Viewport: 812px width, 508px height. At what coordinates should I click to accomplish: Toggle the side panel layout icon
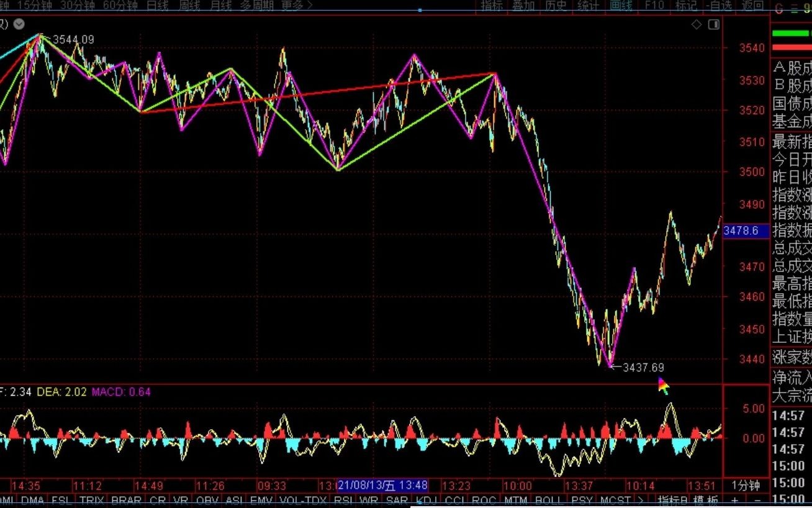[x=714, y=24]
